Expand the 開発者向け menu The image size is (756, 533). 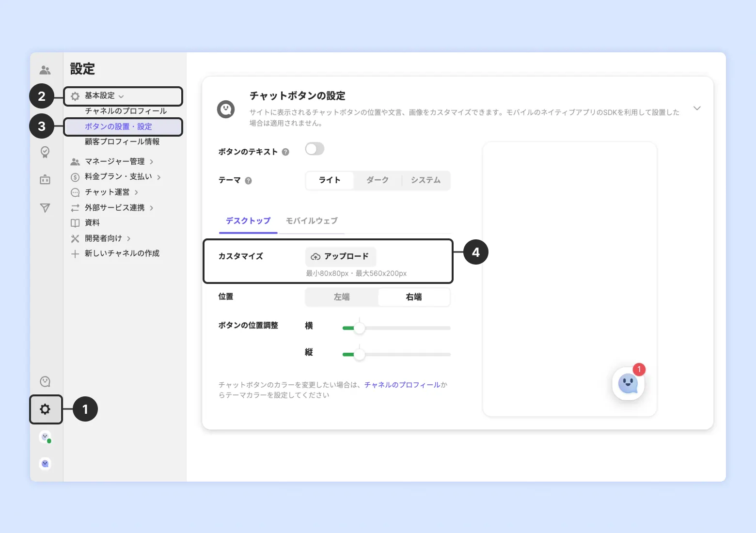129,238
